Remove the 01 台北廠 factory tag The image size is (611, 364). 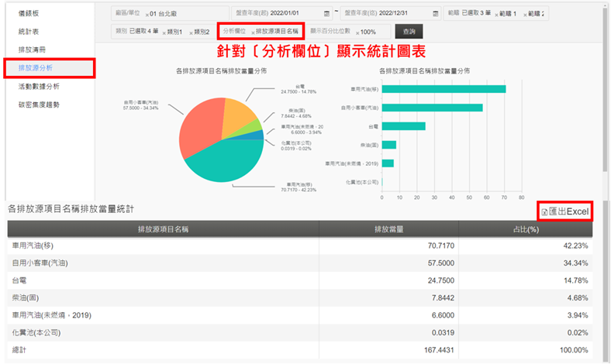point(147,14)
